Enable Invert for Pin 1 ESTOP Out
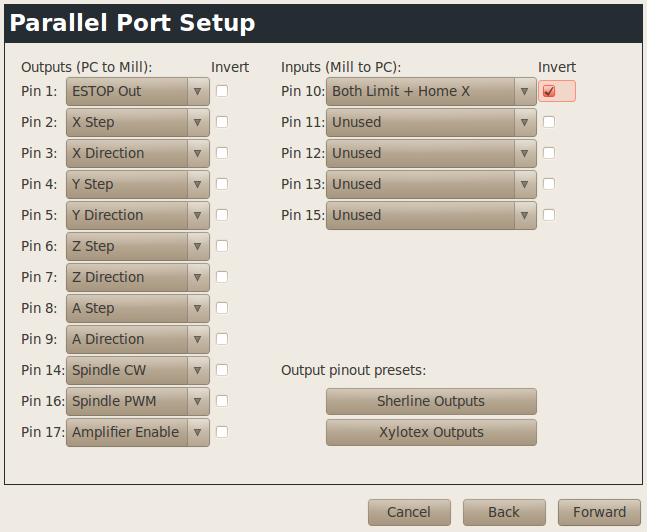This screenshot has height=532, width=647. click(222, 91)
